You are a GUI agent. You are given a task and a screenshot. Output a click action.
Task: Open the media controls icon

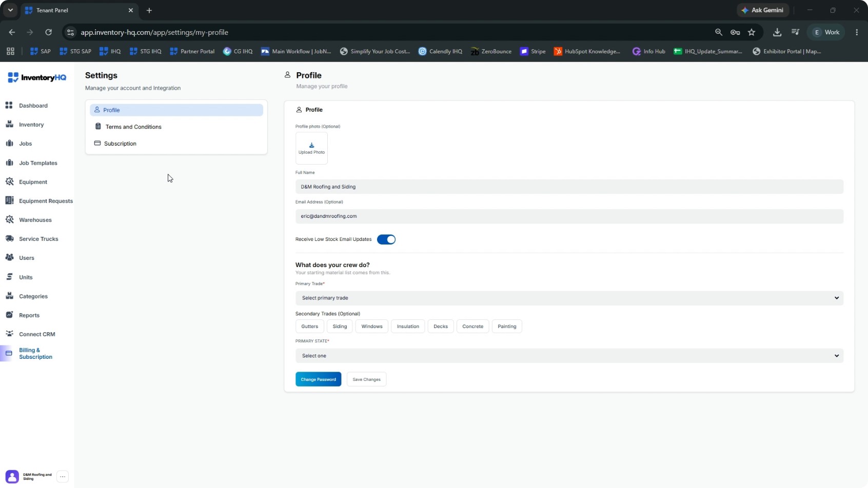(795, 32)
